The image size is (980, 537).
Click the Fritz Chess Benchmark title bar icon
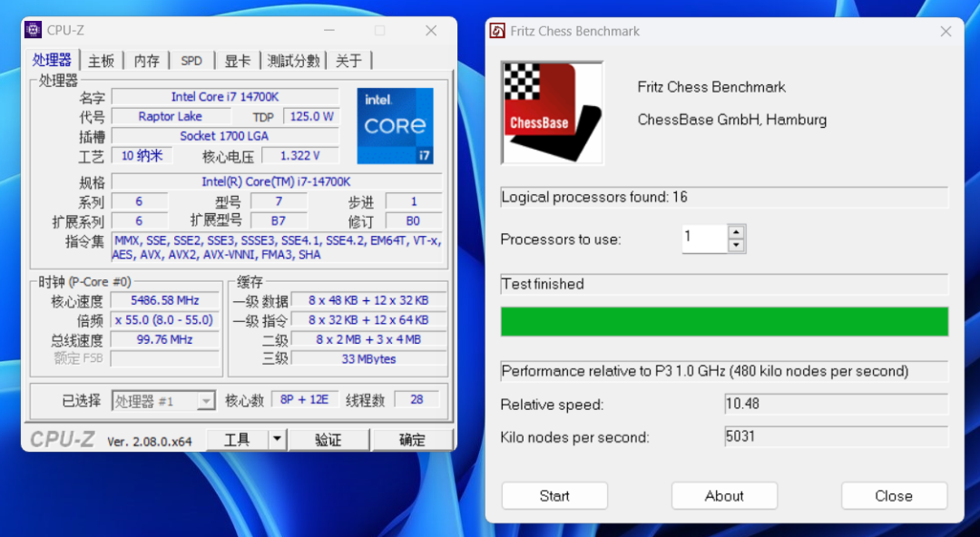click(x=497, y=31)
